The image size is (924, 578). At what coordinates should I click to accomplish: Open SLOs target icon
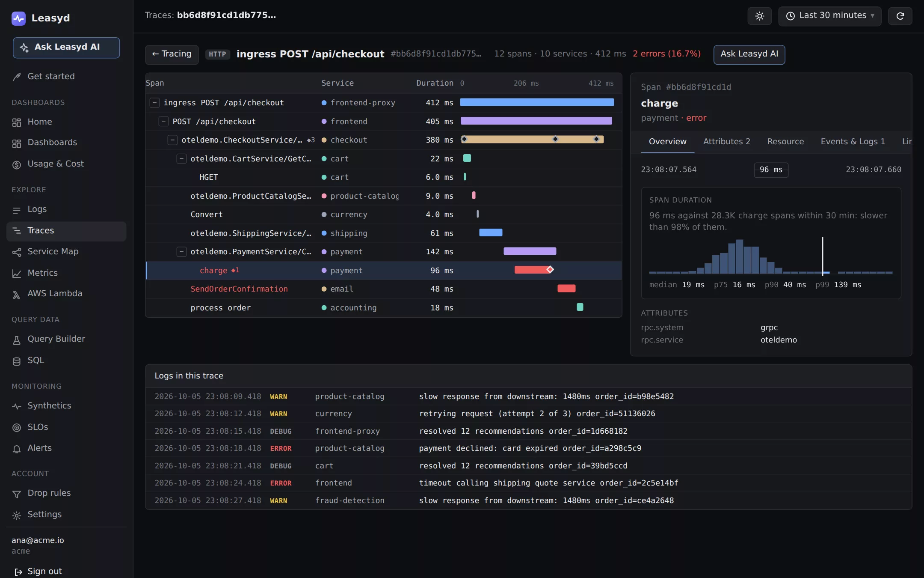[x=17, y=427]
